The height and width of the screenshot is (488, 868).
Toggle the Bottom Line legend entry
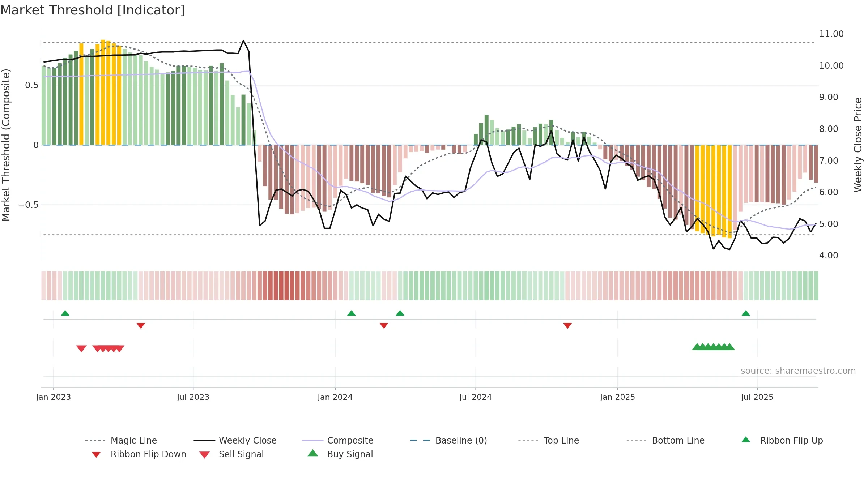coord(665,440)
